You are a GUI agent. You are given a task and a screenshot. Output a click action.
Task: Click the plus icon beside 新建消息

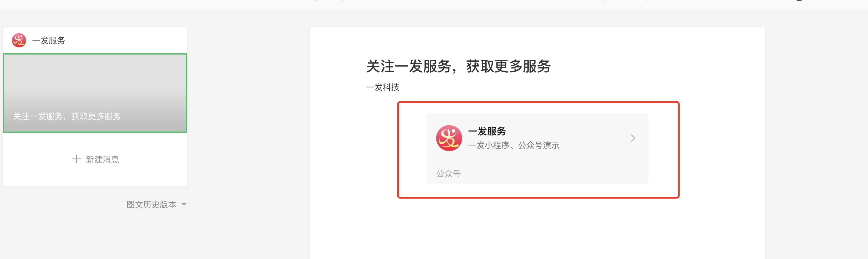[77, 159]
